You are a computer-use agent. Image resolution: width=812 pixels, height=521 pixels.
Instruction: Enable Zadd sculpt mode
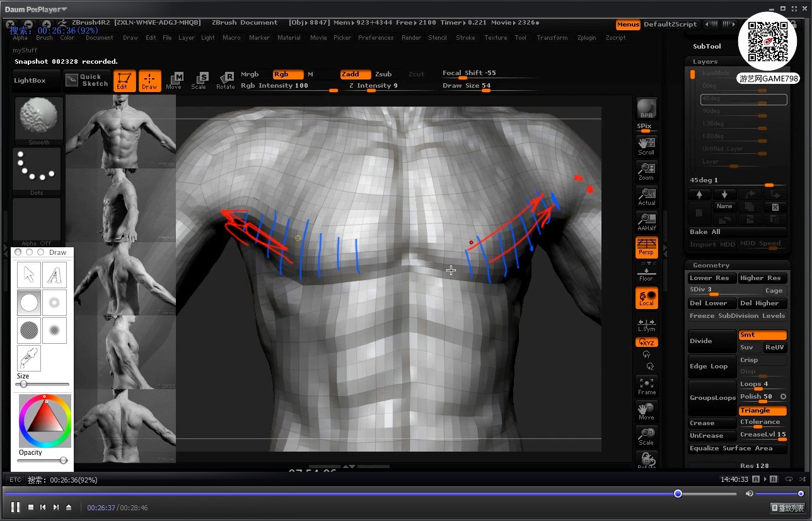coord(356,74)
